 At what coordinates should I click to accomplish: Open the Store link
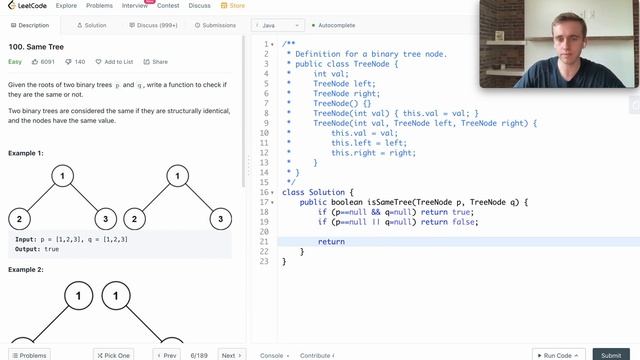(233, 6)
